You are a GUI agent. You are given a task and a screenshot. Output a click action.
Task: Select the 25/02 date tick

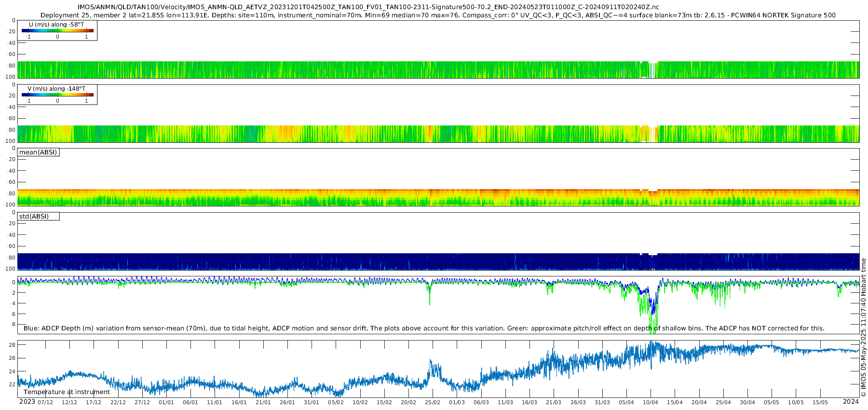coord(433,402)
